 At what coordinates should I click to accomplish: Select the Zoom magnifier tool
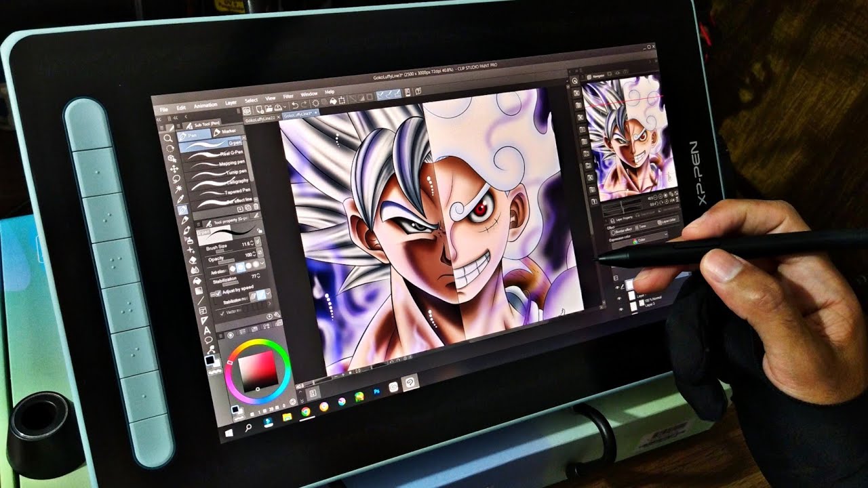coord(167,138)
